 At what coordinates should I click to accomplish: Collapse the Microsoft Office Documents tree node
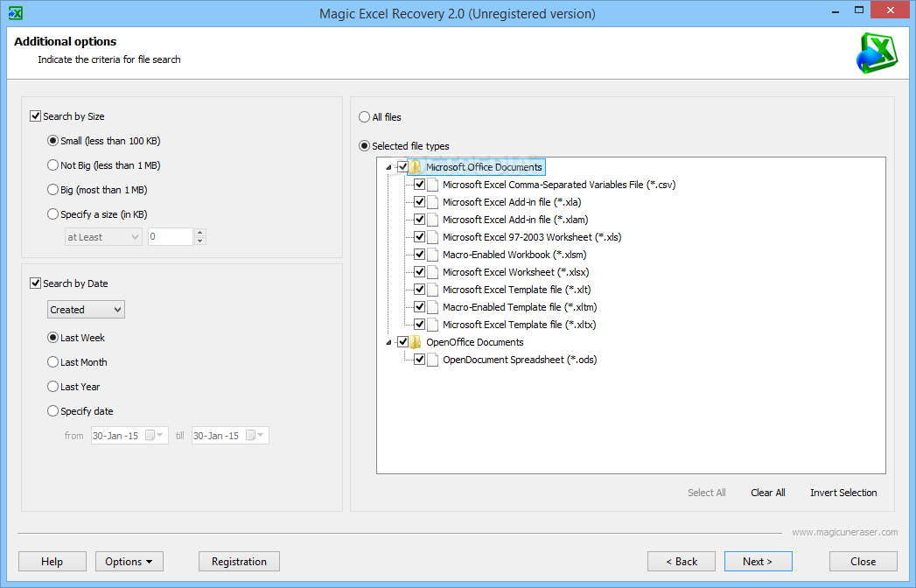pyautogui.click(x=388, y=168)
